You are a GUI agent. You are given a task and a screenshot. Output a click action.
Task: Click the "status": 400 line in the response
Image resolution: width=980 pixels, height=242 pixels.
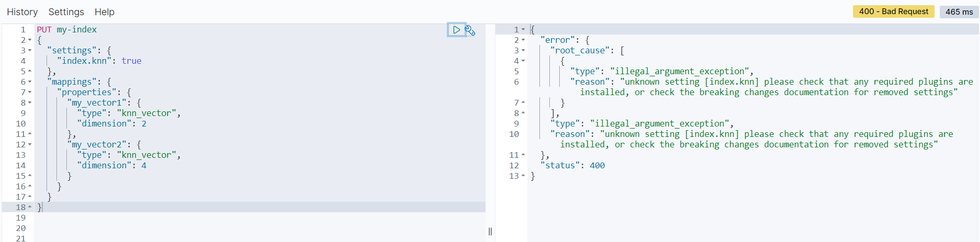575,166
